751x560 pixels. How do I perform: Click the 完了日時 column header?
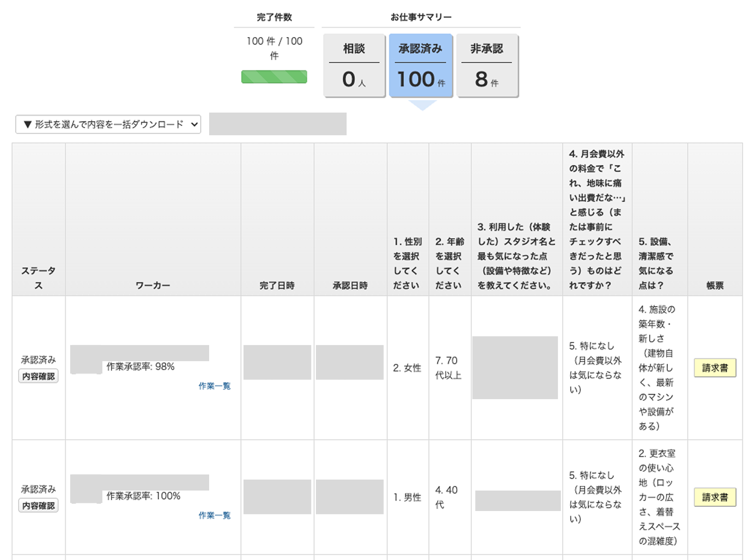click(277, 285)
